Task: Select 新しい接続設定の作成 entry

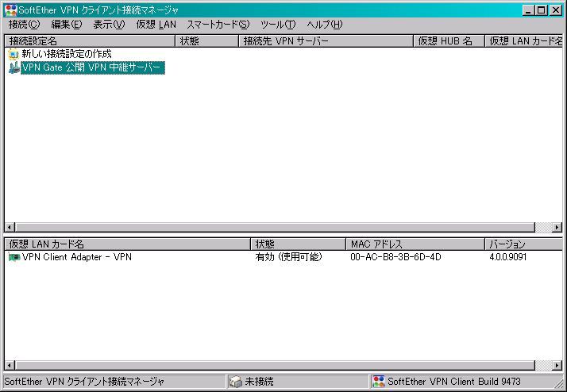Action: click(67, 54)
